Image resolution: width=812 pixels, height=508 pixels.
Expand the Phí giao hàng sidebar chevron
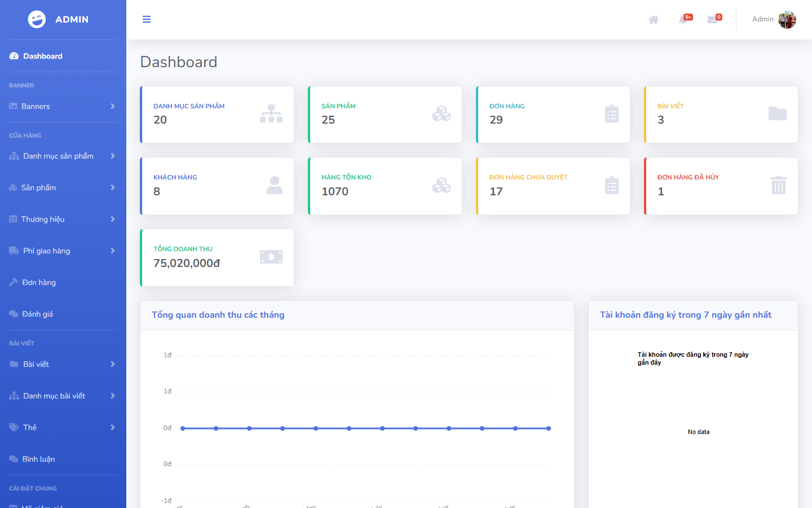[x=113, y=251]
